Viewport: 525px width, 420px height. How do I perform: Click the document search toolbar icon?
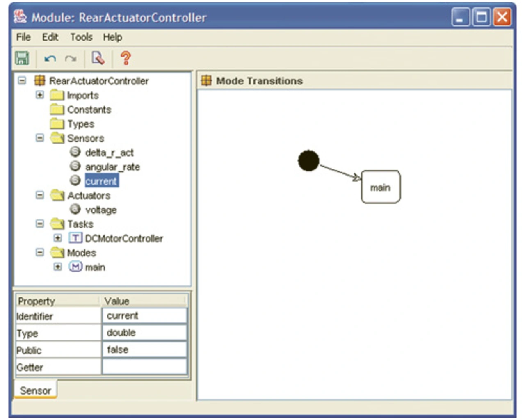[98, 58]
